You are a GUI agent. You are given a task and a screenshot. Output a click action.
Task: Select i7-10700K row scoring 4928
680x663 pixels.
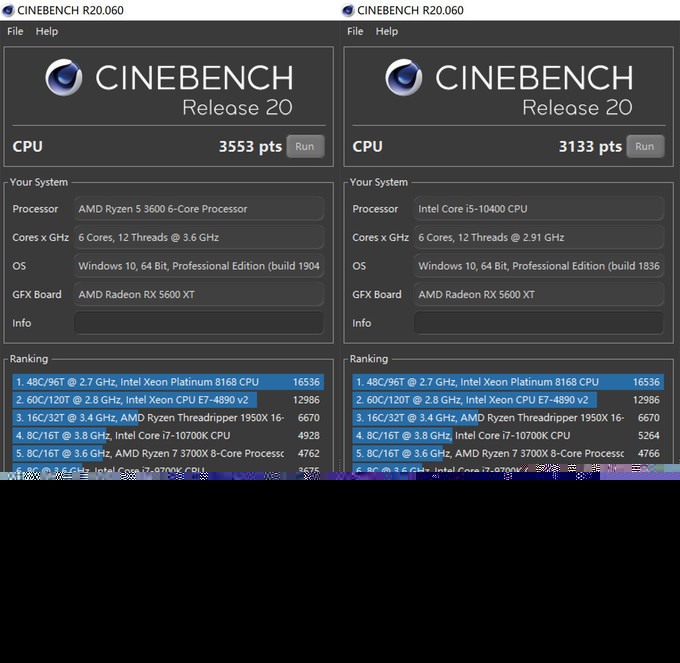168,435
